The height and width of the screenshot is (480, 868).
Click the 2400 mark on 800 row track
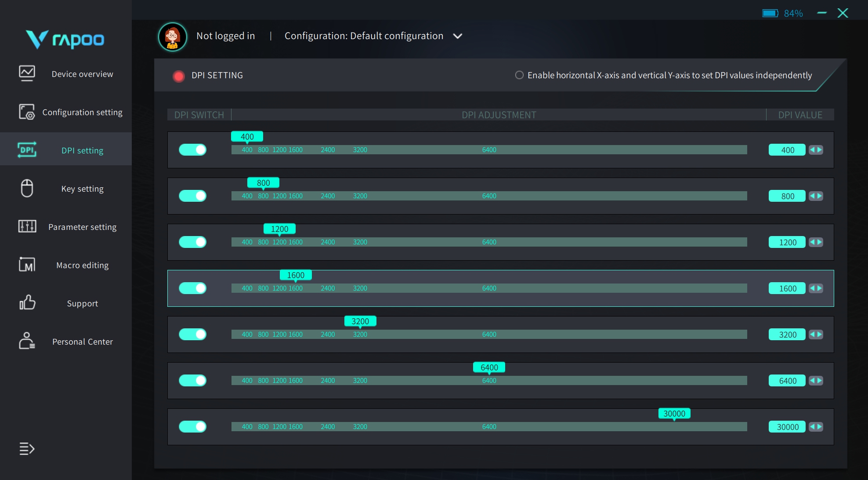click(328, 196)
